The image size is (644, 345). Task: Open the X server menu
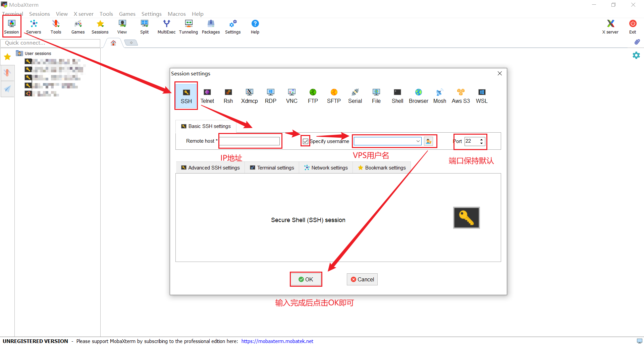point(84,14)
